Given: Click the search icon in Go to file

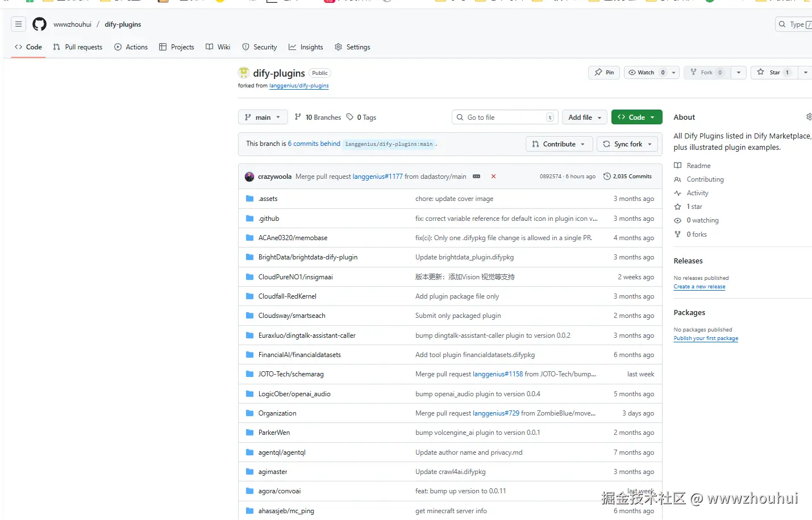Looking at the screenshot, I should [460, 118].
